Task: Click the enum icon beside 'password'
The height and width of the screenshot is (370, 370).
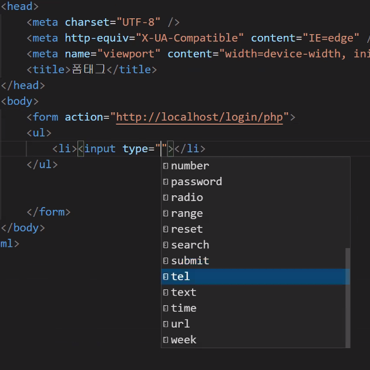Action: (166, 182)
